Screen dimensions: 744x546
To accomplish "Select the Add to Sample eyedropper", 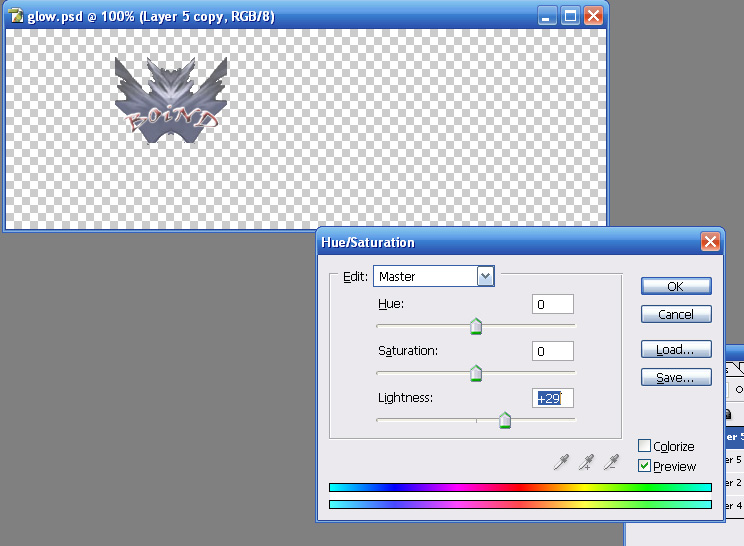I will (x=588, y=462).
